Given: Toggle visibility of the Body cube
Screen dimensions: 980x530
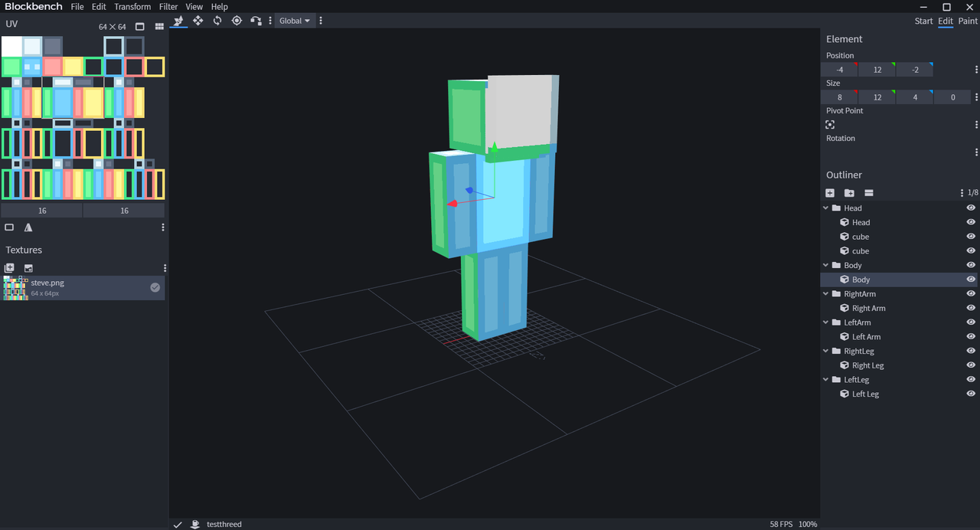Looking at the screenshot, I should [971, 280].
